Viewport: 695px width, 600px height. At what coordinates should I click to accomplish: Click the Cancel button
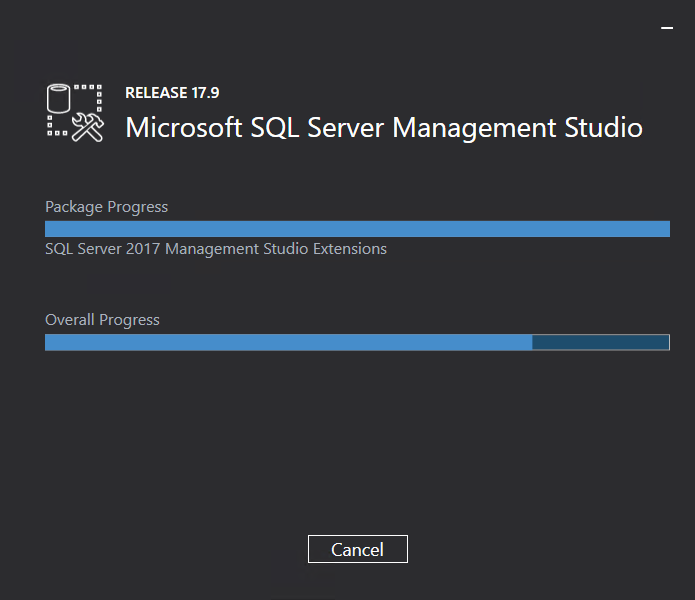(357, 549)
